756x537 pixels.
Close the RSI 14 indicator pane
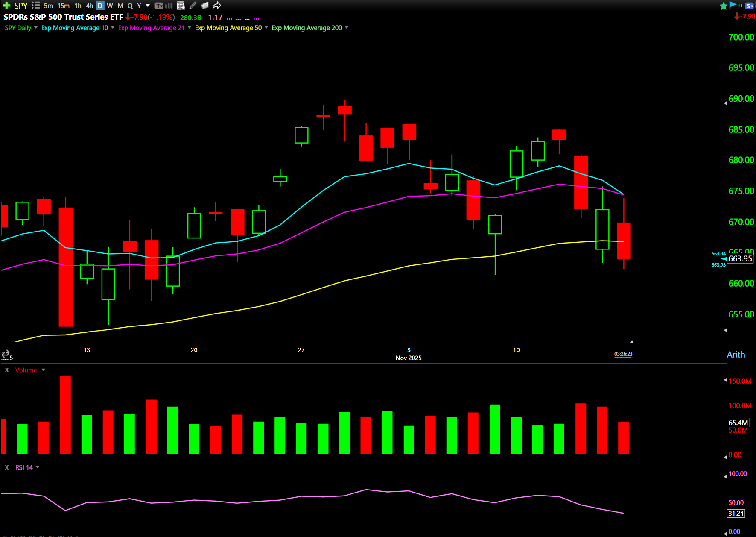pyautogui.click(x=7, y=467)
